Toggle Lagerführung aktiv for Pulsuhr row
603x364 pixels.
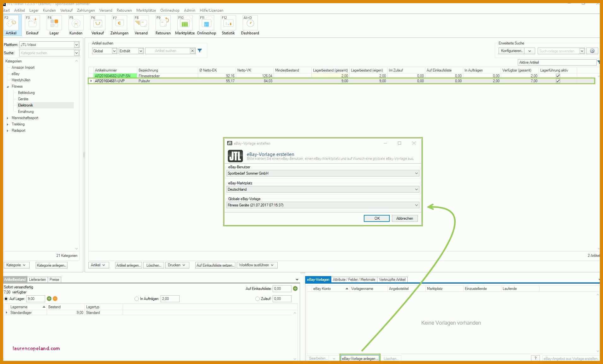coord(558,81)
